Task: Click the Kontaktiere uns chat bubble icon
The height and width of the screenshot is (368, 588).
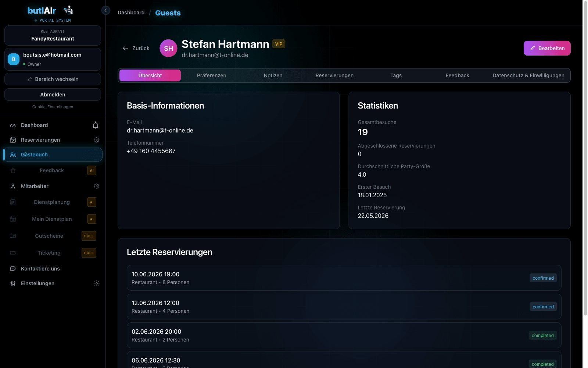Action: click(13, 269)
